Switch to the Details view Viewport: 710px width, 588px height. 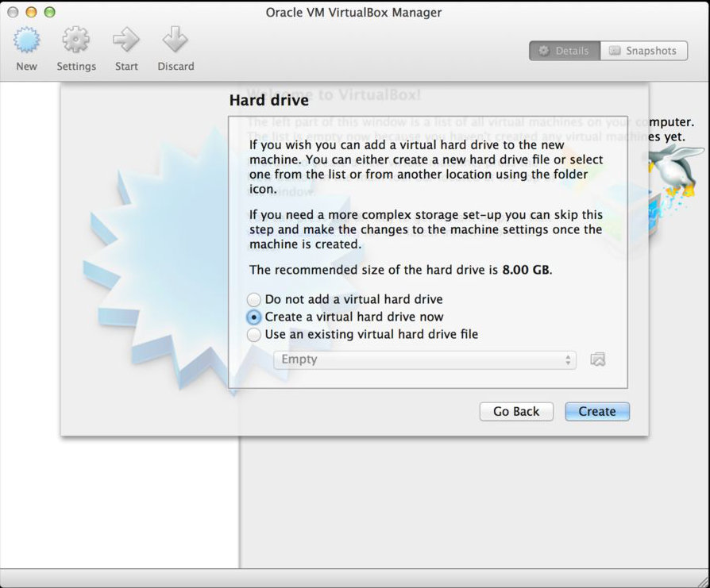[x=565, y=51]
